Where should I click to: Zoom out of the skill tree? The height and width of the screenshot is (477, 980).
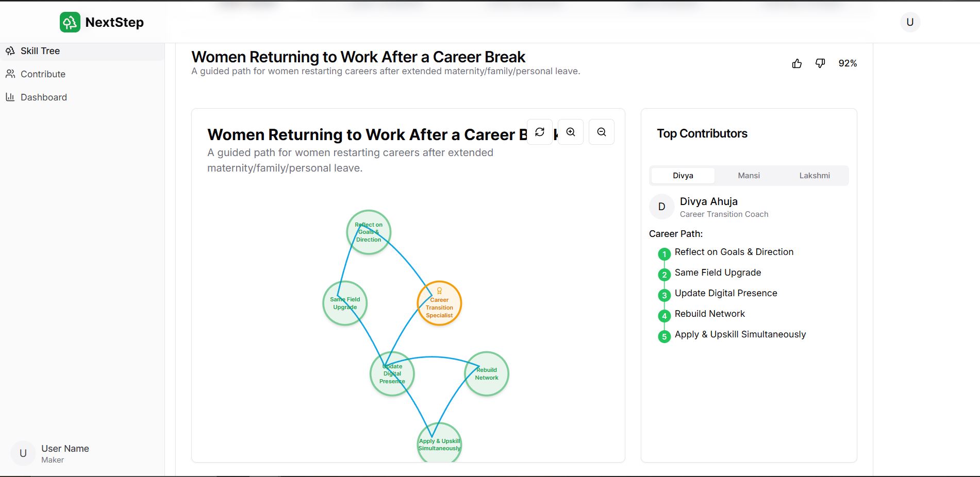[602, 132]
